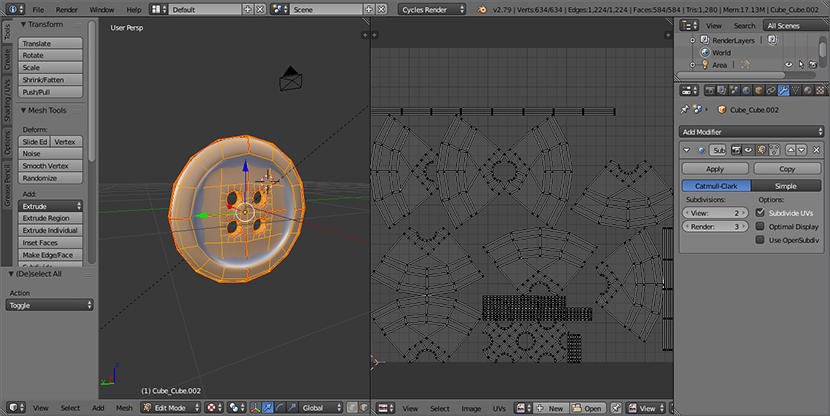Open the Toggle action dropdown

pyautogui.click(x=50, y=305)
